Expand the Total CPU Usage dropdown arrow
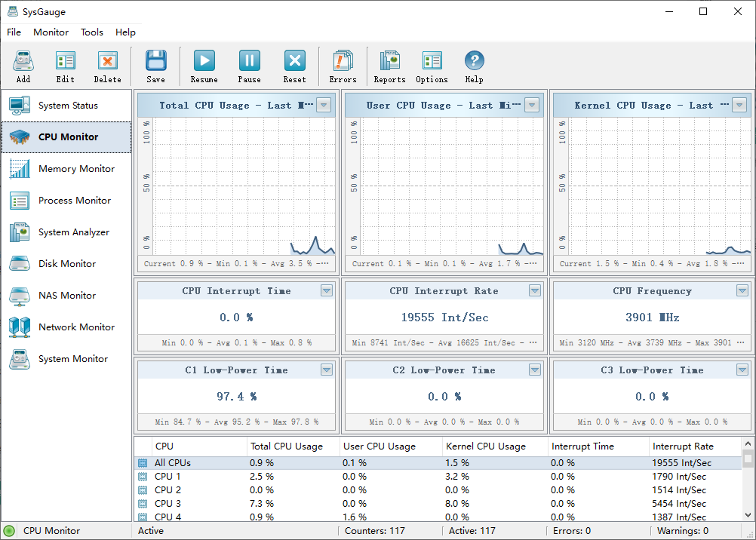Image resolution: width=756 pixels, height=540 pixels. click(x=324, y=106)
